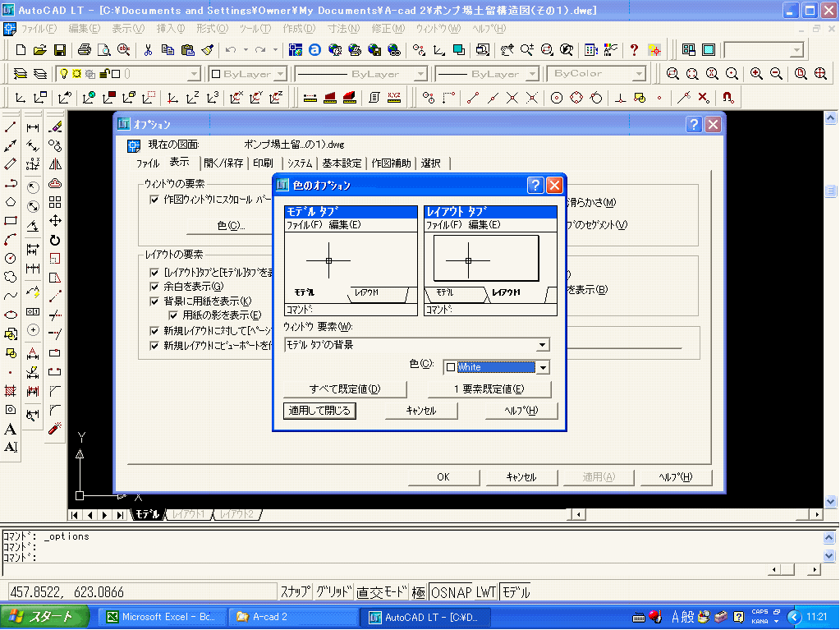The image size is (840, 630).
Task: Click the Zoom In magnifier with plus
Action: [756, 73]
